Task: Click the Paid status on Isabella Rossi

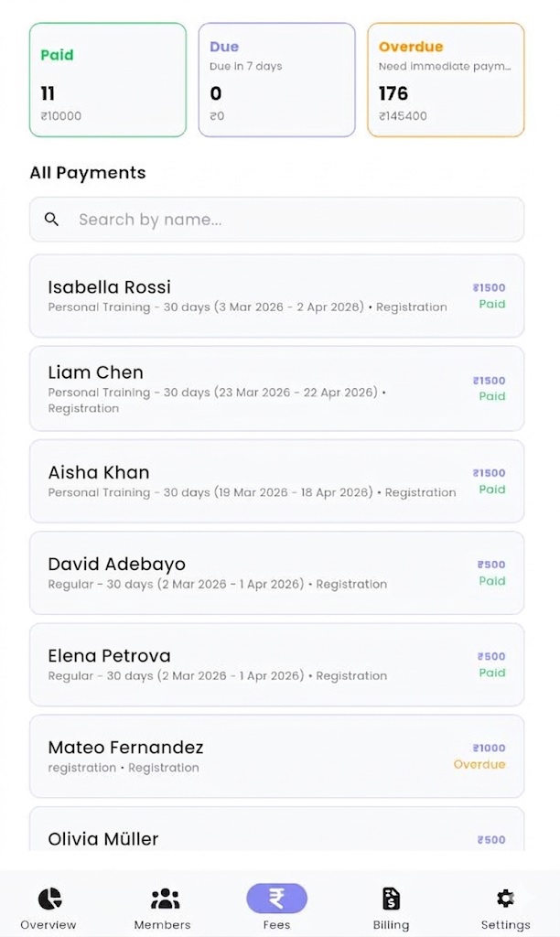Action: pyautogui.click(x=491, y=305)
